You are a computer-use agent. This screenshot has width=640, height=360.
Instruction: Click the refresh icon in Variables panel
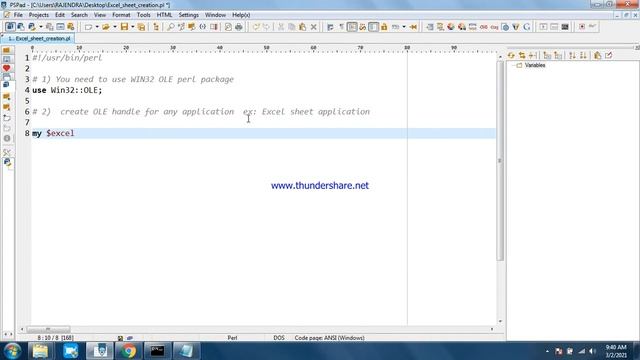tap(511, 55)
